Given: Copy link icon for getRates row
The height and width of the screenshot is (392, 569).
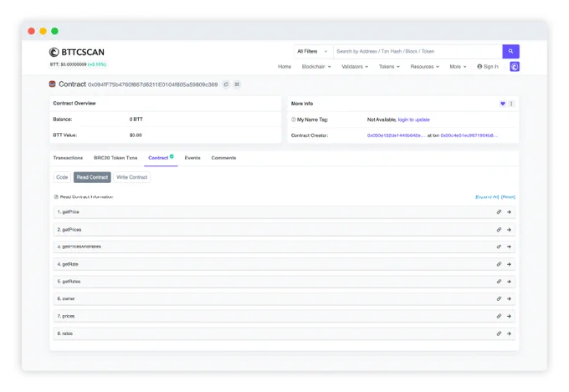Looking at the screenshot, I should [499, 282].
